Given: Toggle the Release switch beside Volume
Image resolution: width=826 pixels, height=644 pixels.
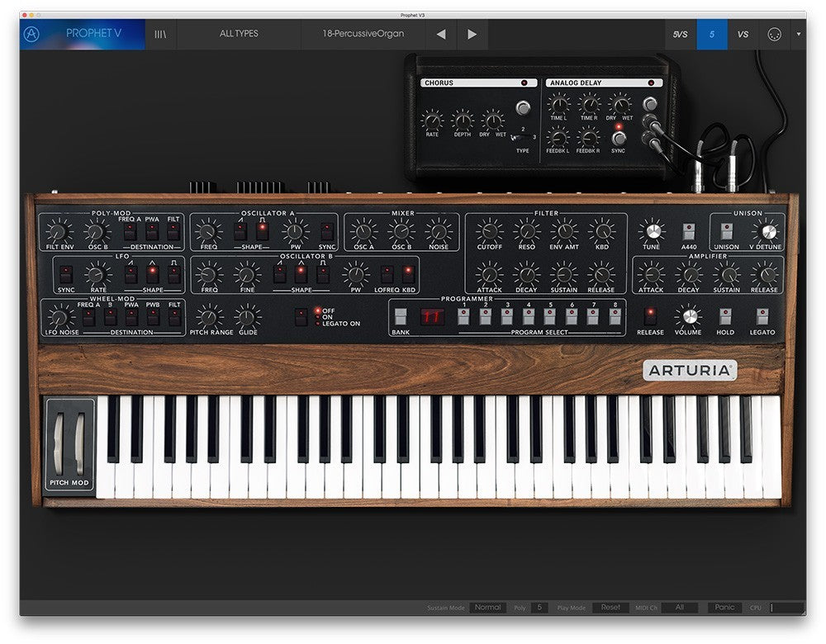Looking at the screenshot, I should tap(651, 317).
